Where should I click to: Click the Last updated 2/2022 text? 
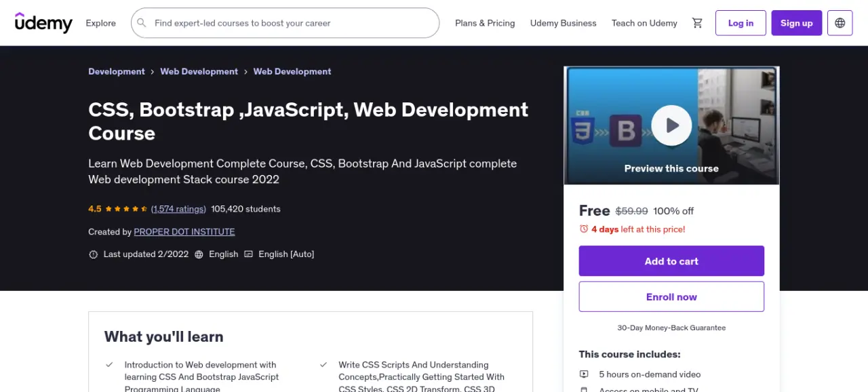coord(146,254)
